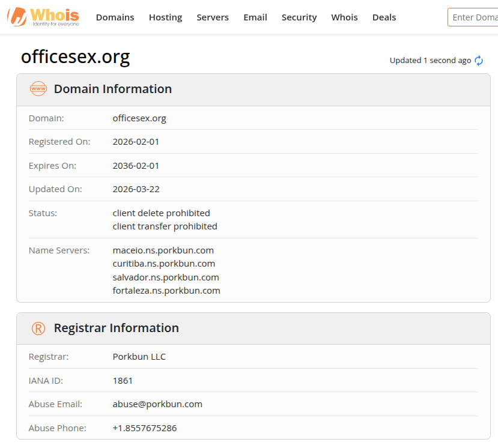Screen dimensions: 498x448
Task: Click the expiry date 2036-02-01
Action: 136,165
